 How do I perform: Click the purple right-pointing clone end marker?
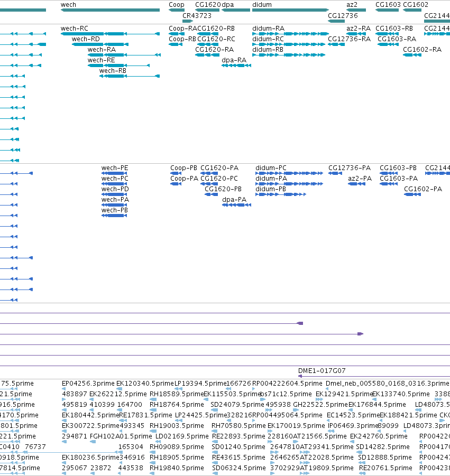[x=360, y=334]
